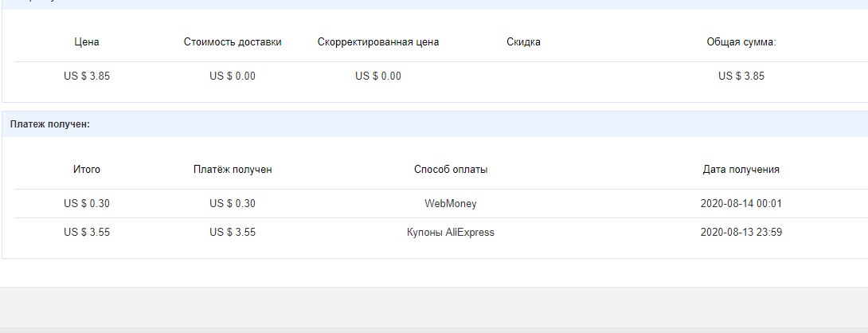Viewport: 868px width, 333px height.
Task: Click US $ 0.30 in Платёж получен column
Action: (233, 203)
